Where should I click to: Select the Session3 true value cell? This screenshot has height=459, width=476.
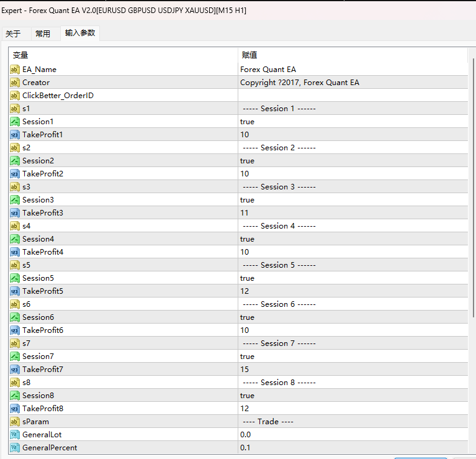353,200
